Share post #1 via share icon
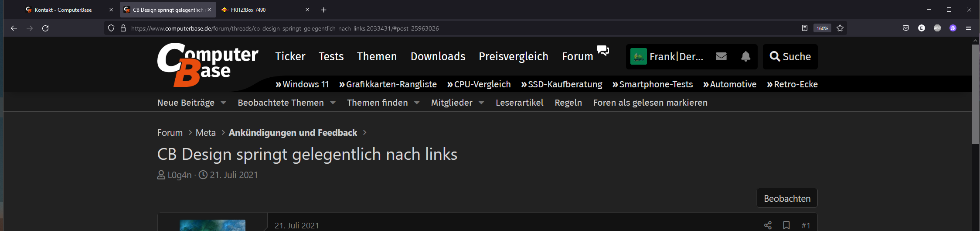Viewport: 980px width, 231px height. (768, 225)
